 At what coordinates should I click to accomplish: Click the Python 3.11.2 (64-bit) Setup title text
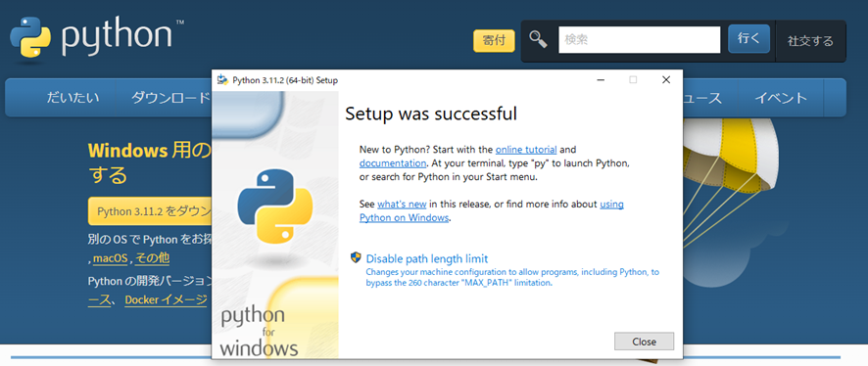[285, 80]
